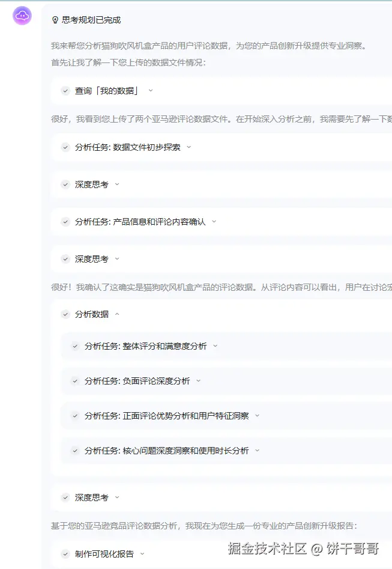
Task: Click check icon beside 数据文件初步探索
Action: click(x=65, y=147)
